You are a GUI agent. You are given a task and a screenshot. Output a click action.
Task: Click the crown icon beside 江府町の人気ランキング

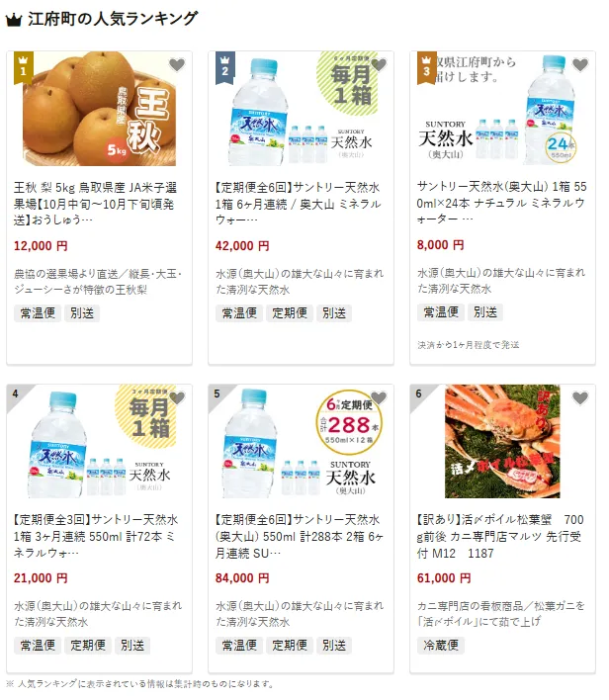14,20
